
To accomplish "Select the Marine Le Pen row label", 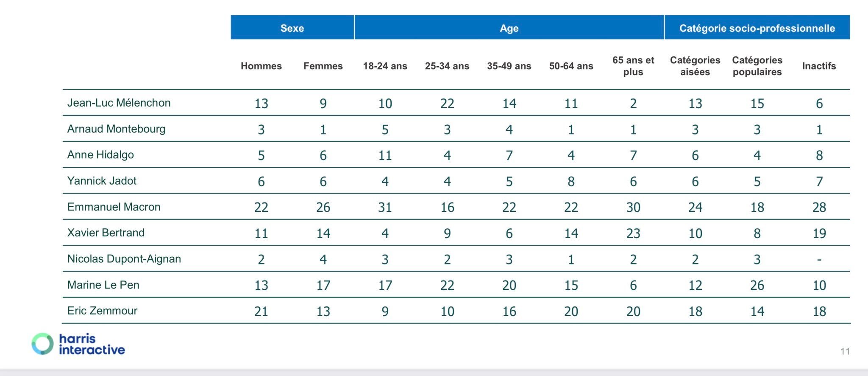I will click(103, 285).
